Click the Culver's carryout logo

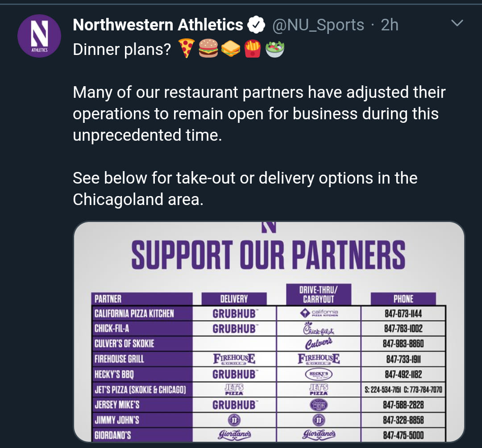click(x=319, y=343)
